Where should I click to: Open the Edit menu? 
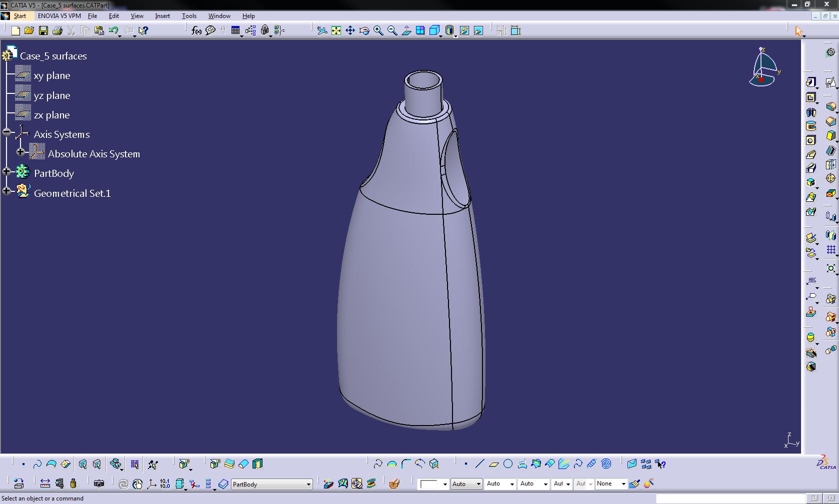114,16
